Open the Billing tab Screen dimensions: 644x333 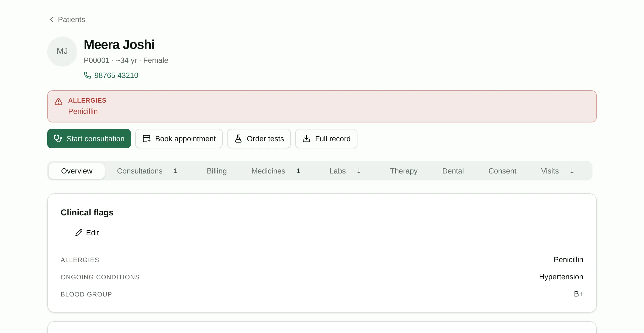point(217,171)
